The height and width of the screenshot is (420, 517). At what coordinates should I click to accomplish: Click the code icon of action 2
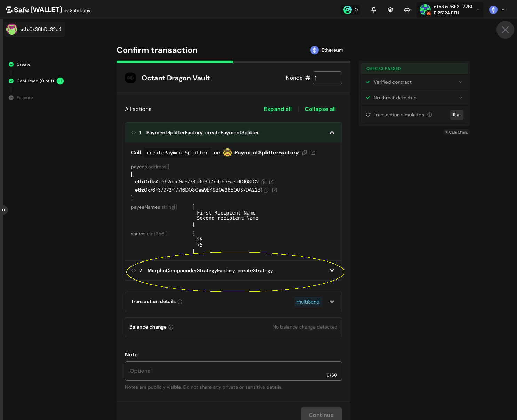coord(134,270)
